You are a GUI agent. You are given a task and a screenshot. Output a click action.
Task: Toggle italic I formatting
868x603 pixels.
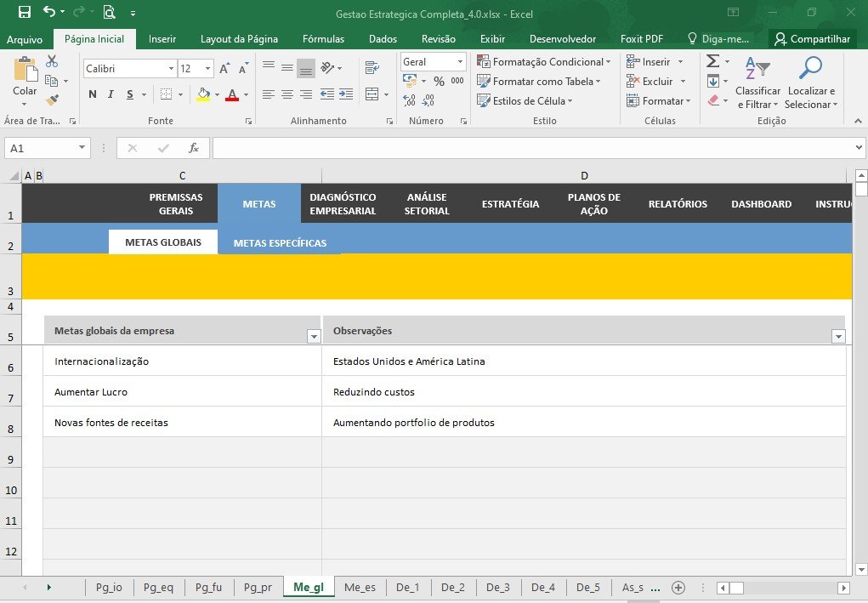point(111,94)
